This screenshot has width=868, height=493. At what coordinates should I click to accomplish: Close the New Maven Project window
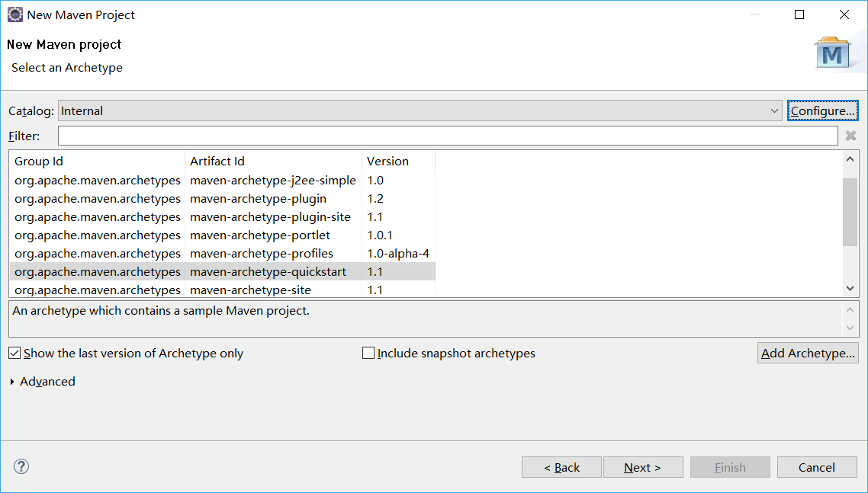844,15
